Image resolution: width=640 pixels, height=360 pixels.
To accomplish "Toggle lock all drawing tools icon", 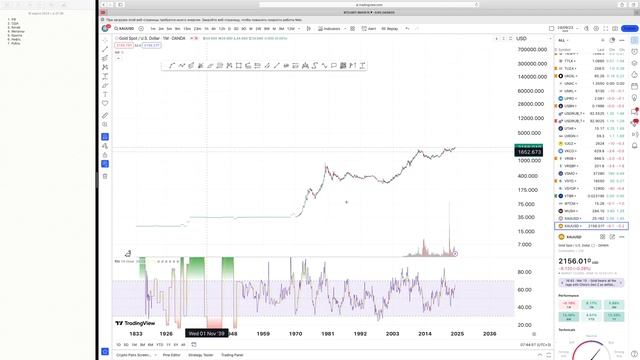I will point(105,155).
